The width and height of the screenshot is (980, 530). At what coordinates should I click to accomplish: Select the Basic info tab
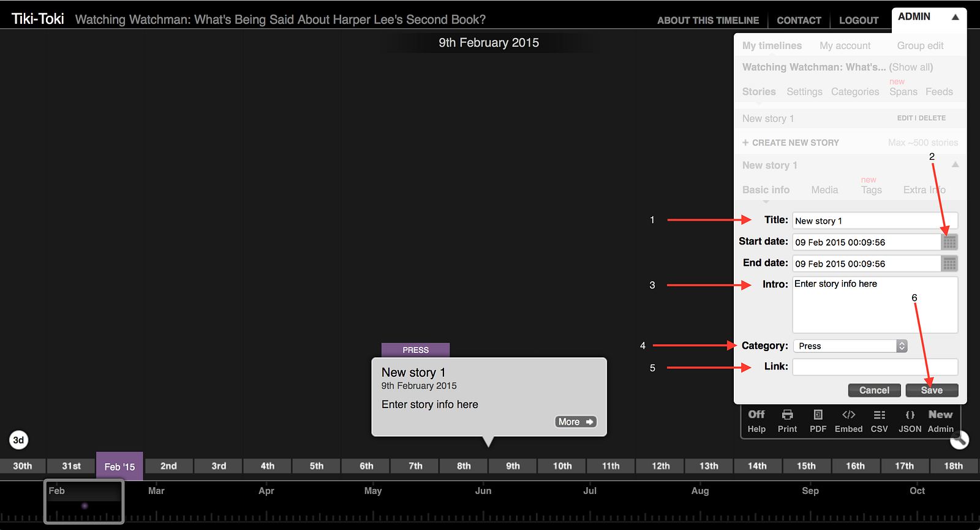(766, 190)
